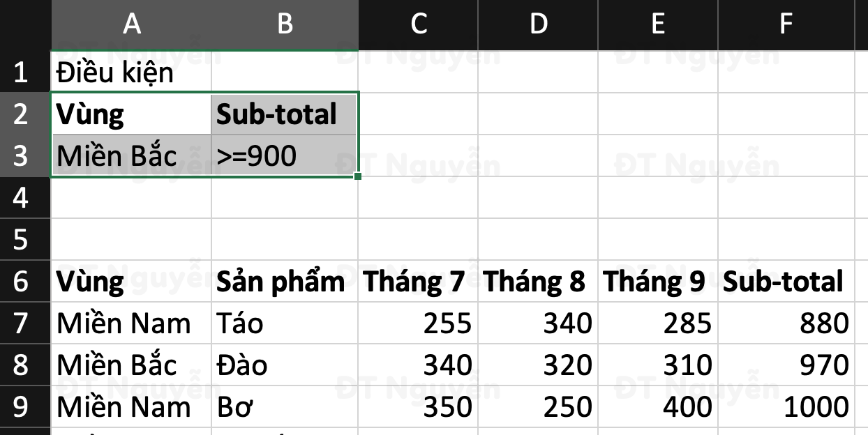Click the 'Tháng 9' header cell

pos(657,279)
